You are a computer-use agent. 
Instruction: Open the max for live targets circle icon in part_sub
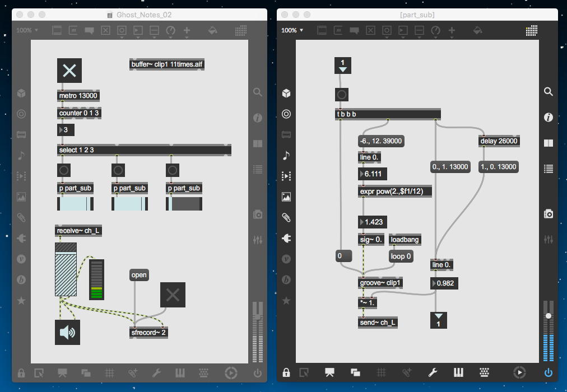(x=286, y=114)
